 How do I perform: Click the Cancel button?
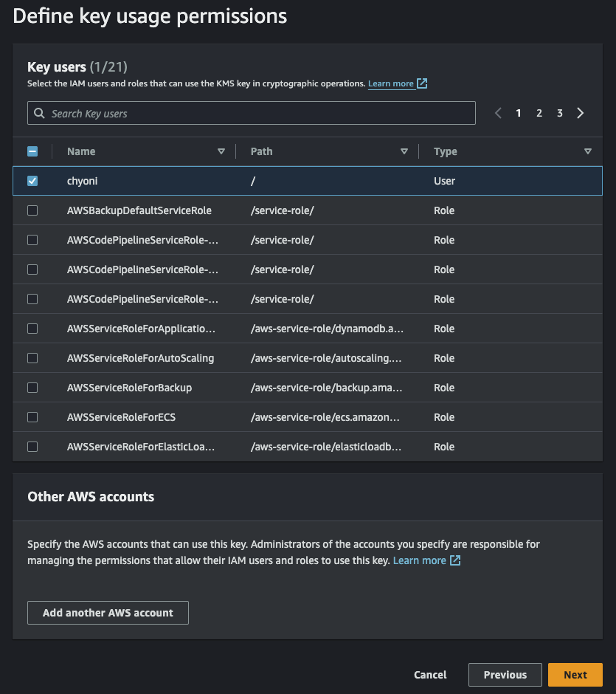coord(430,675)
